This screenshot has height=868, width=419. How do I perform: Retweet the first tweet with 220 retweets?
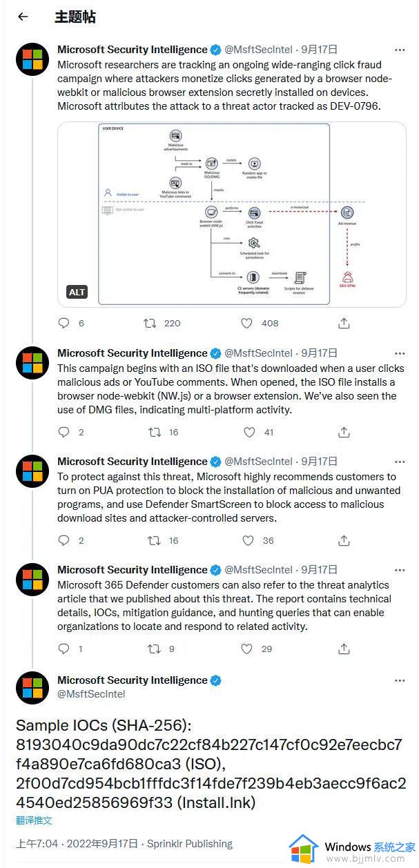[x=150, y=323]
